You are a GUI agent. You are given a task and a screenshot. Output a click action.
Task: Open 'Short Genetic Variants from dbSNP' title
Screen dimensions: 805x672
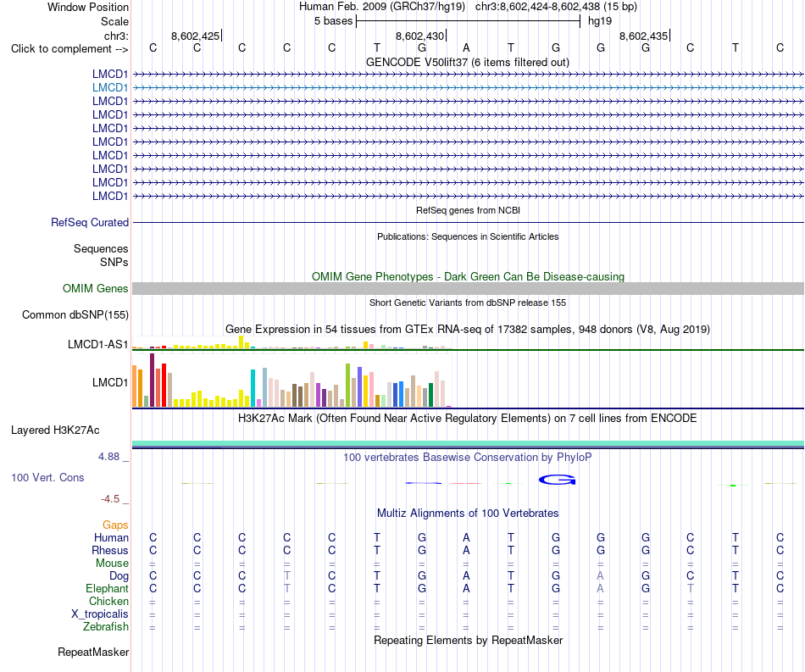coord(468,303)
